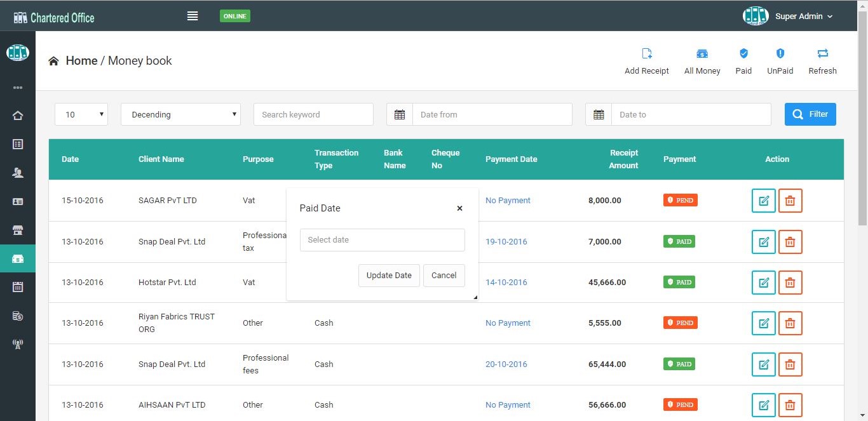Select the active money book sidebar icon
Image resolution: width=868 pixels, height=421 pixels.
(18, 258)
